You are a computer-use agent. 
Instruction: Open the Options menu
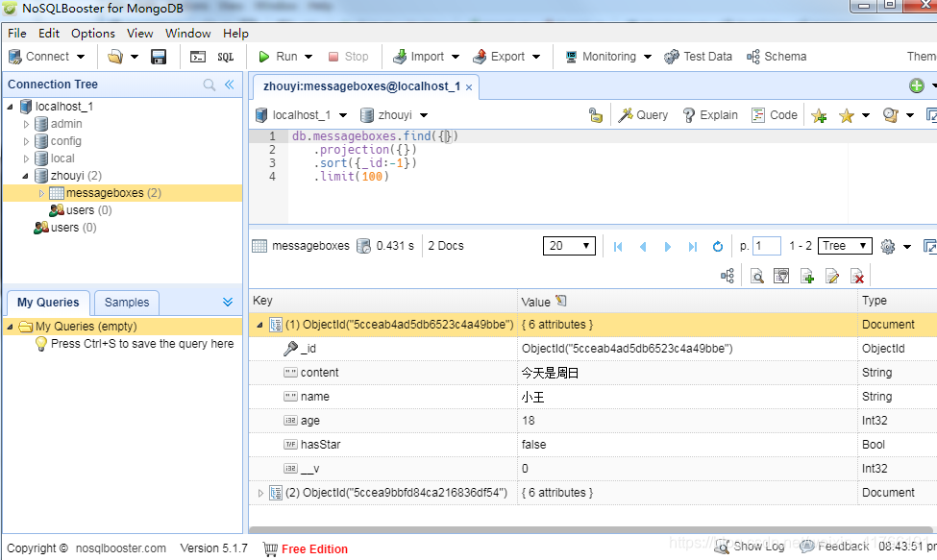[x=93, y=34]
